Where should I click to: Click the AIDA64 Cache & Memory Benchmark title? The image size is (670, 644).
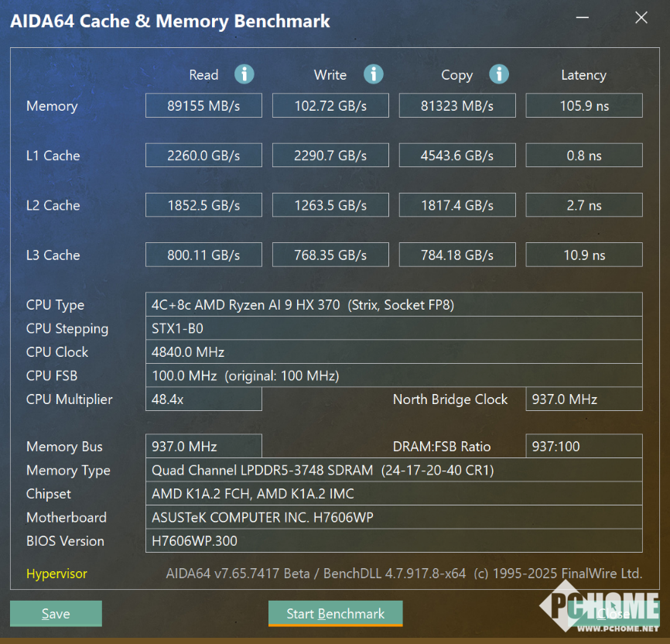[170, 22]
